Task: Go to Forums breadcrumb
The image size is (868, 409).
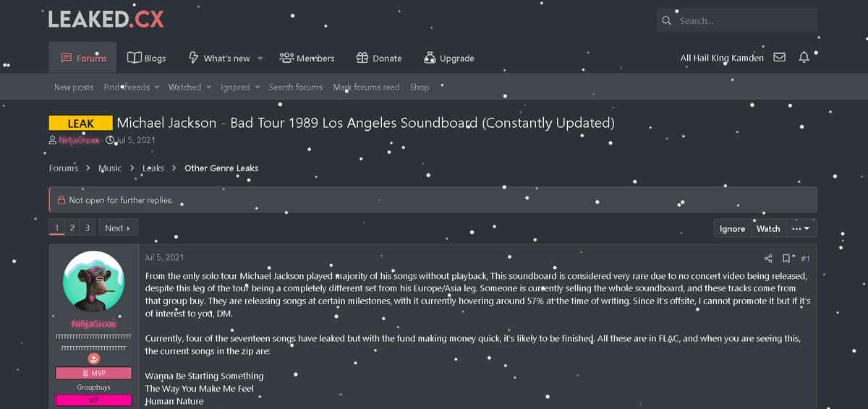Action: (64, 168)
